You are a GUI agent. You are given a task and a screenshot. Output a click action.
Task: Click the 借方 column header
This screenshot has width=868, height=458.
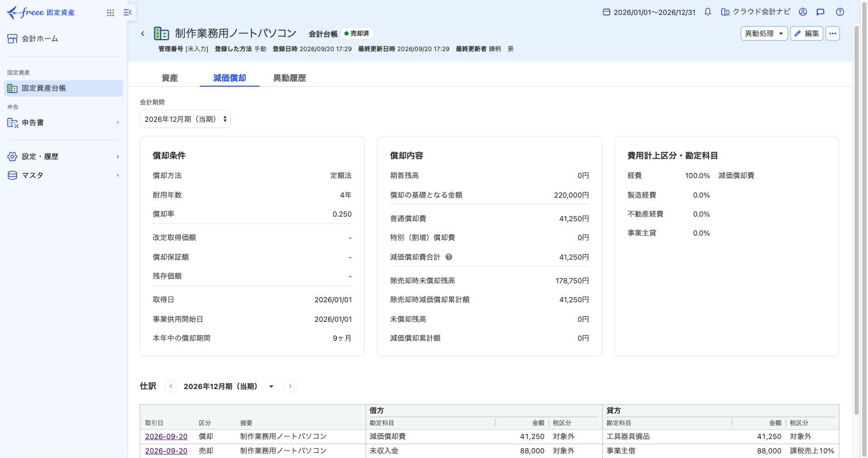[x=377, y=410]
